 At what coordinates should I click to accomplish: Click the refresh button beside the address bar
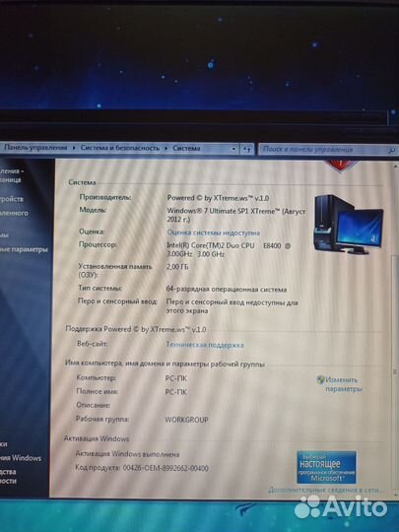[x=246, y=149]
